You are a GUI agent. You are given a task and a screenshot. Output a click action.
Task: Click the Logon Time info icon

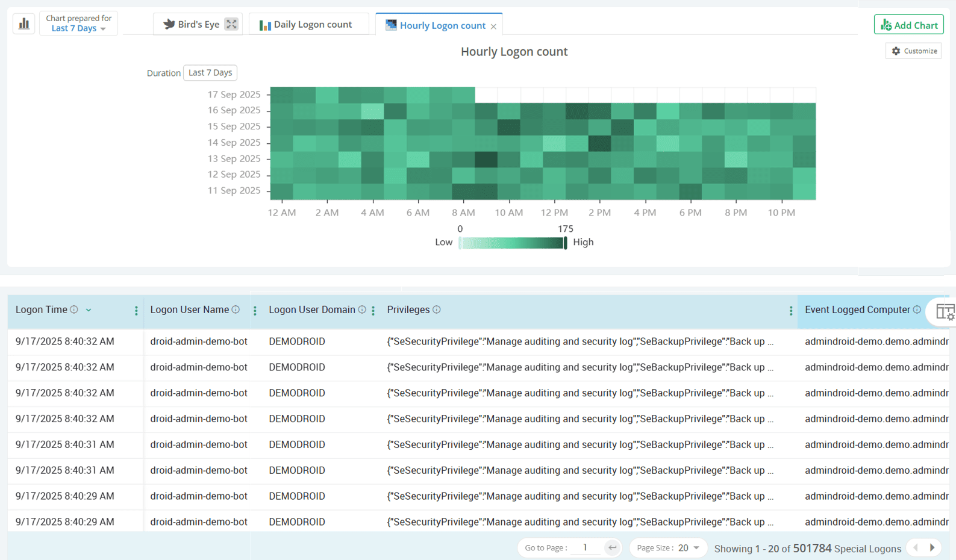(x=74, y=310)
